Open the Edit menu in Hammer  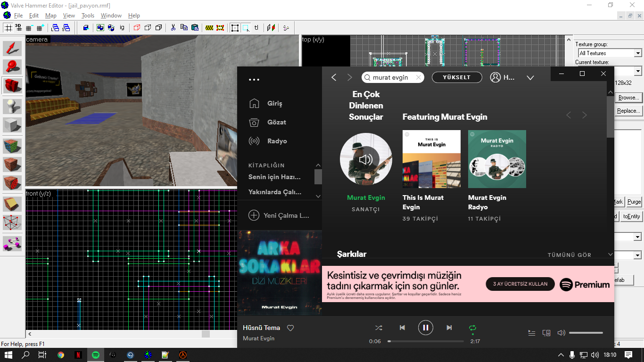[34, 16]
